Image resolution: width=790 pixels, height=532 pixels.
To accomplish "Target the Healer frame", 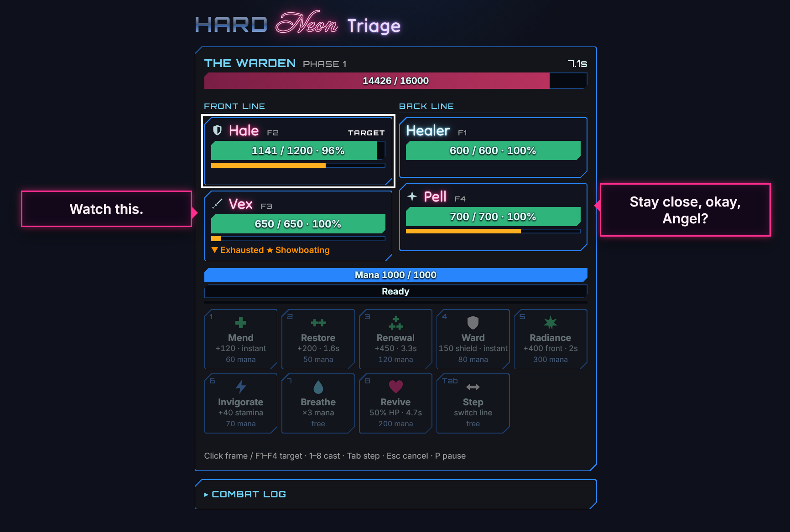I will click(493, 147).
